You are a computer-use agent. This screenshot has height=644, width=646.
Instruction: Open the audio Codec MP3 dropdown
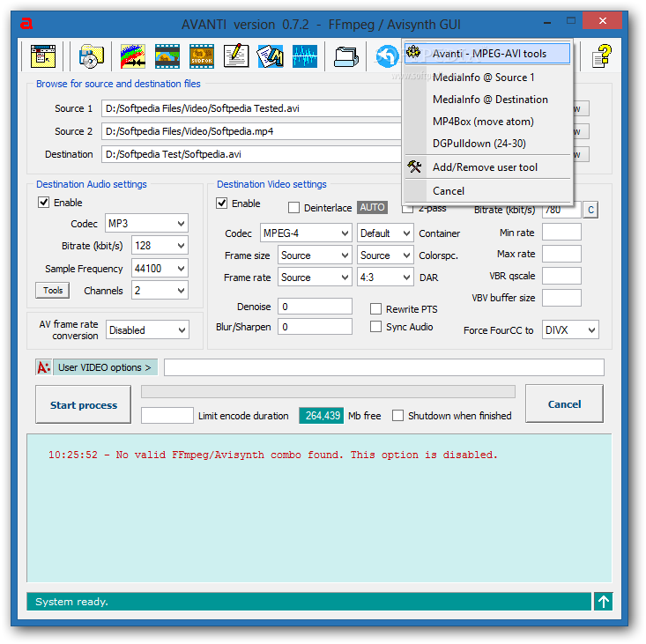point(146,224)
